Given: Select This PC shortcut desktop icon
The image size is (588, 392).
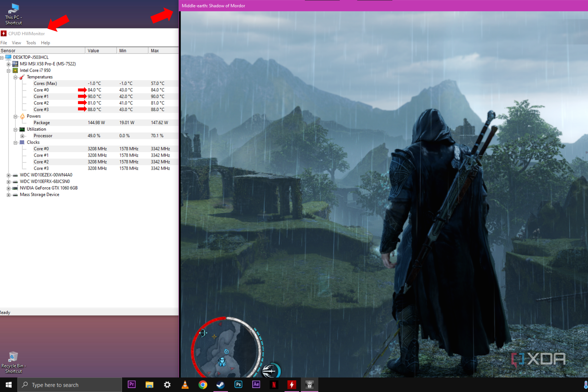Looking at the screenshot, I should tap(14, 14).
